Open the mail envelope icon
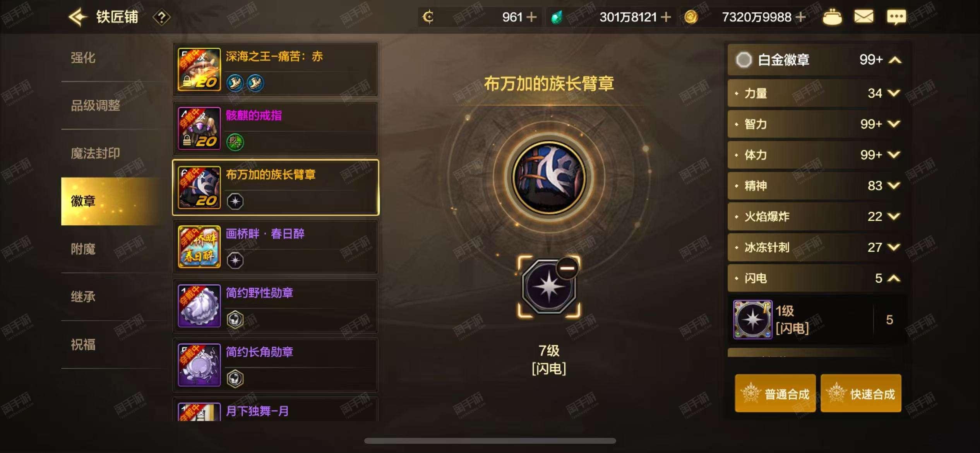This screenshot has height=453, width=980. [864, 17]
